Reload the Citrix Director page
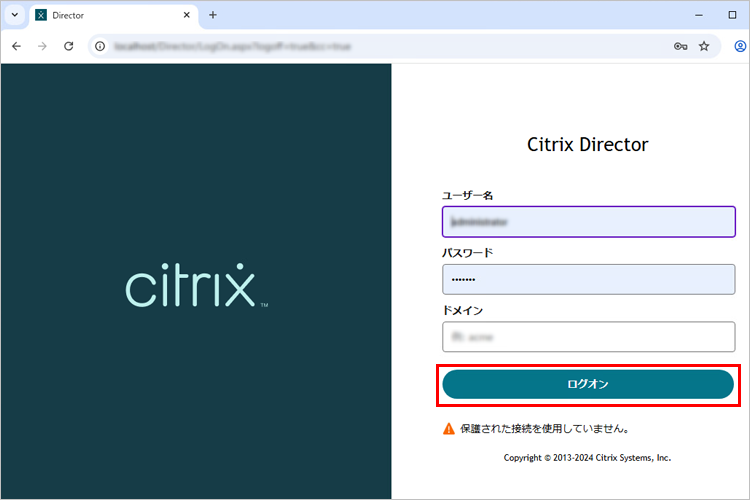 click(68, 46)
